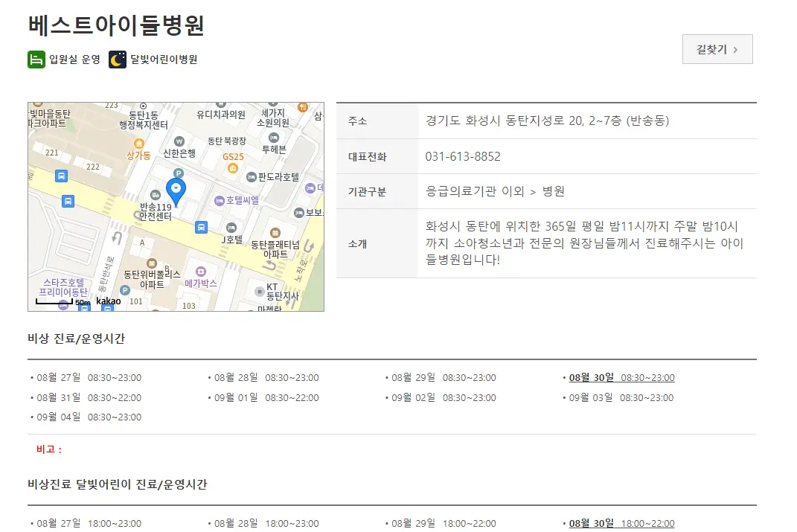Click the underlined 08월 30일 08:30~23:00 schedule link
The height and width of the screenshot is (532, 797).
pos(621,377)
